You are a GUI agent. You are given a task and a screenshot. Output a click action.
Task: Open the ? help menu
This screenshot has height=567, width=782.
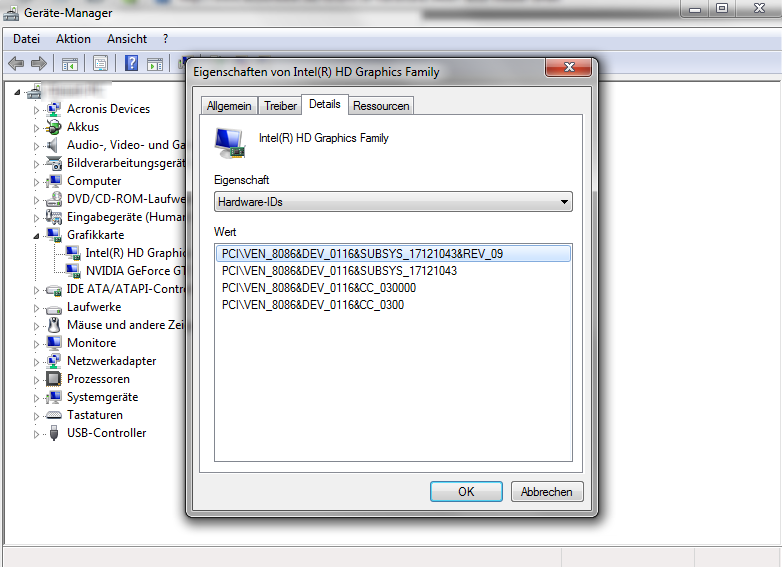[166, 39]
